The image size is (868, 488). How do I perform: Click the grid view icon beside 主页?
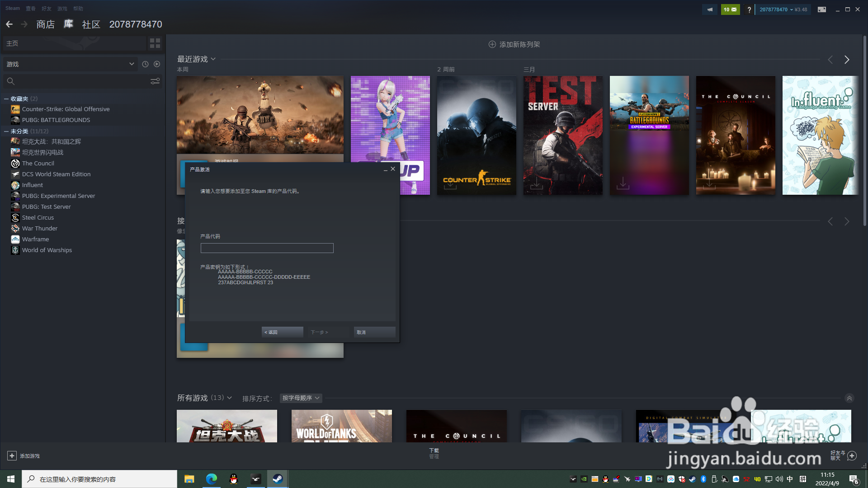pos(155,43)
